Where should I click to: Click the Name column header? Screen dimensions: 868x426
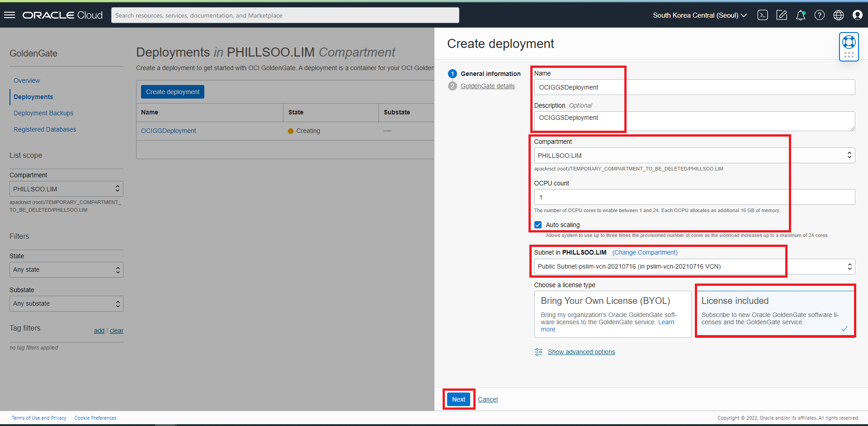[x=150, y=112]
